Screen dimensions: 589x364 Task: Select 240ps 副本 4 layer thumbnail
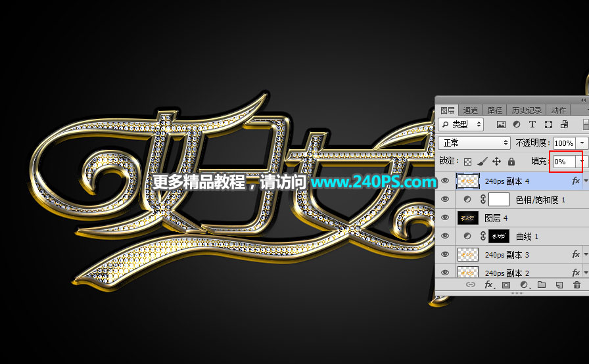(467, 181)
